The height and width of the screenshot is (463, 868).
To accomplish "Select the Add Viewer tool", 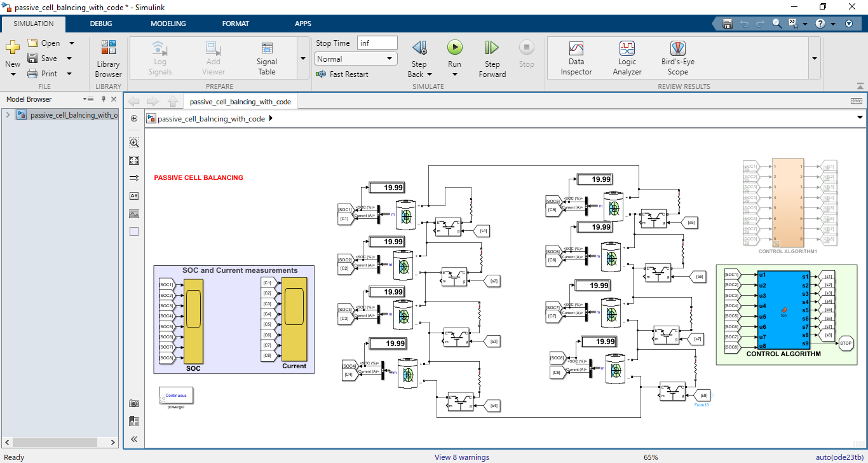I will 213,57.
